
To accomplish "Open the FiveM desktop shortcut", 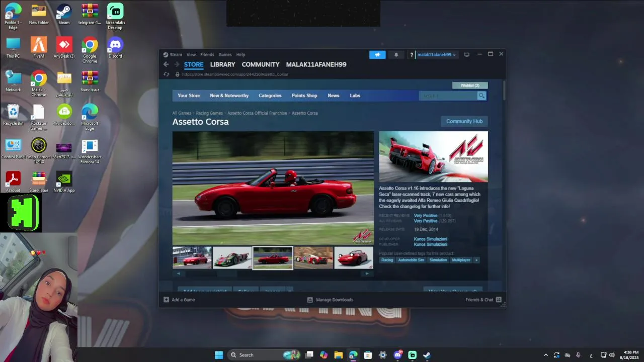I will [39, 48].
